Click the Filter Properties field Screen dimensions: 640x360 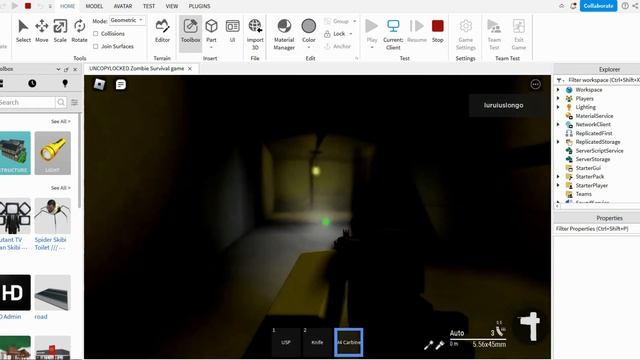tap(597, 229)
